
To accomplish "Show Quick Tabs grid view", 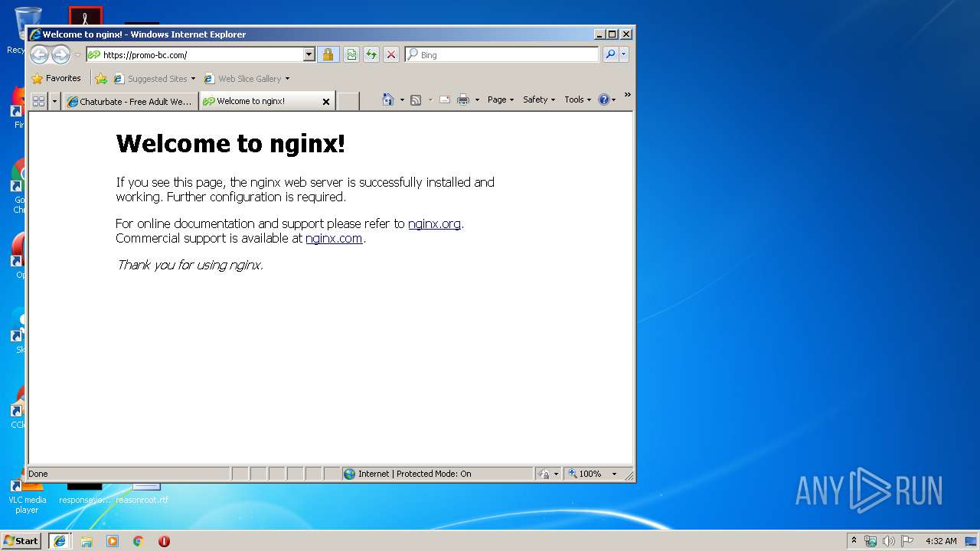I will tap(38, 101).
